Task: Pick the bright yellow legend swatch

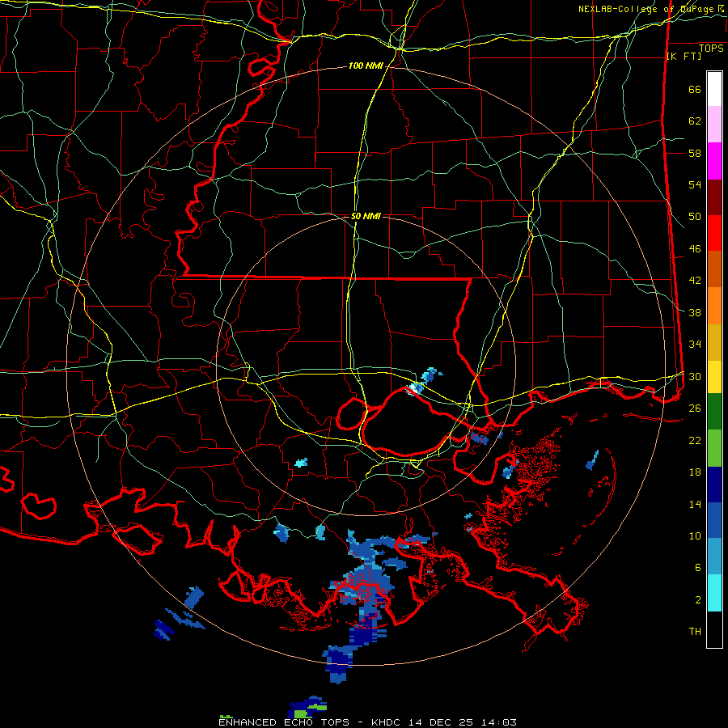Action: pyautogui.click(x=714, y=376)
